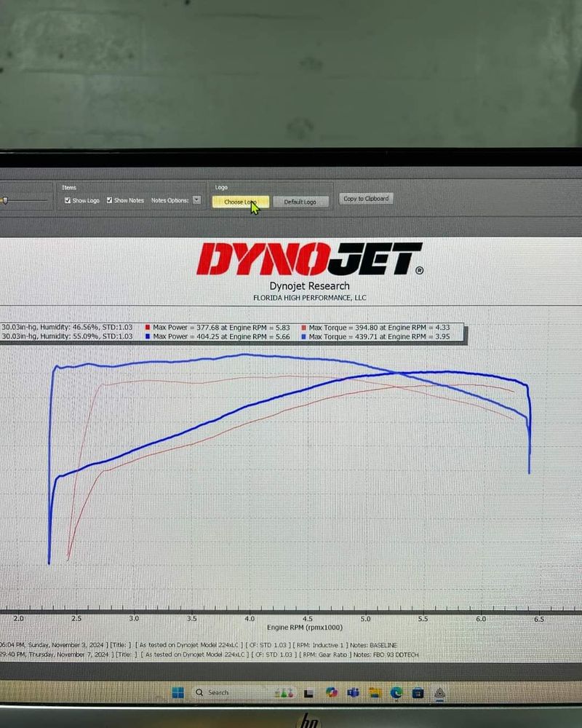
Task: Click the Dynojet logo on the graph
Action: tap(309, 259)
